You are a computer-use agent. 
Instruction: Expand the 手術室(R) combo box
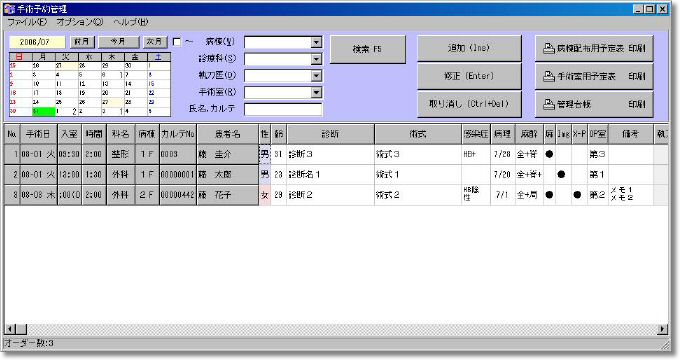tap(317, 92)
